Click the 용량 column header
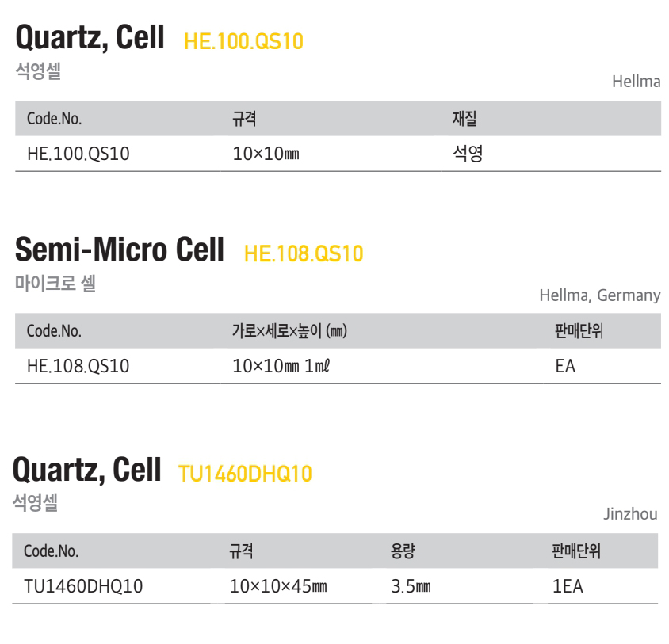The width and height of the screenshot is (669, 644). click(x=403, y=551)
